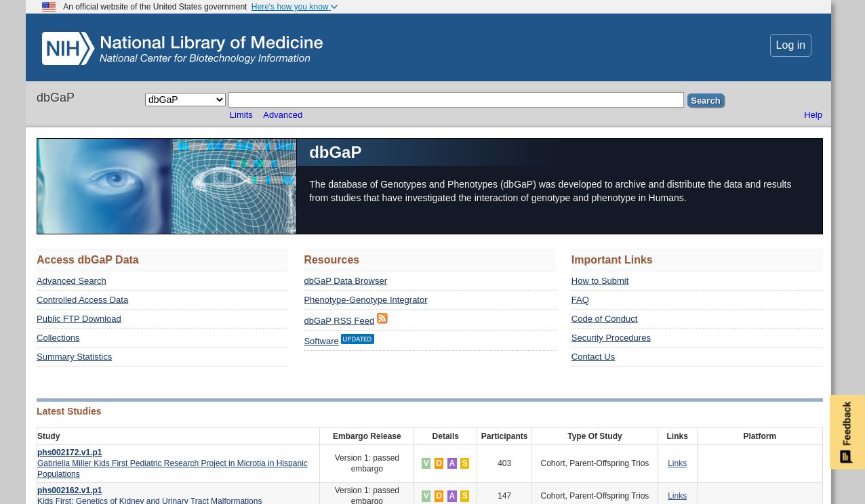Open the dbGaP database selector dropdown
Image resolution: width=865 pixels, height=504 pixels.
185,100
